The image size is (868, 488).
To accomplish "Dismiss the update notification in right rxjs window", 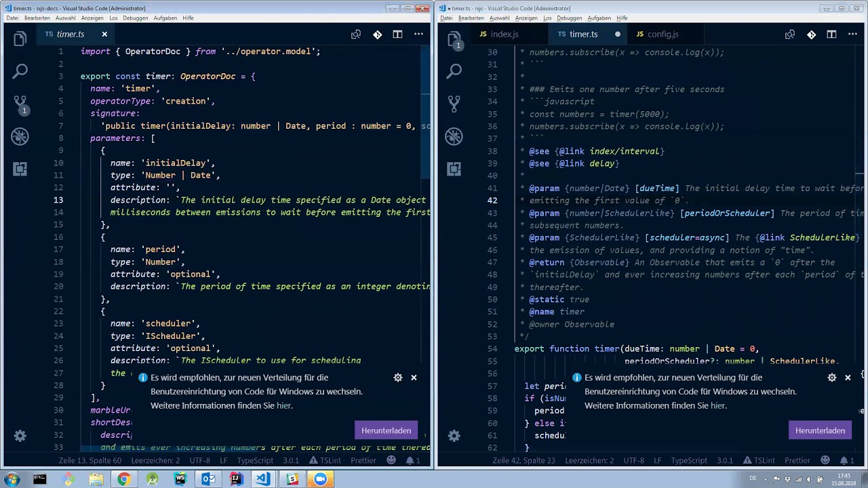I will [x=848, y=378].
